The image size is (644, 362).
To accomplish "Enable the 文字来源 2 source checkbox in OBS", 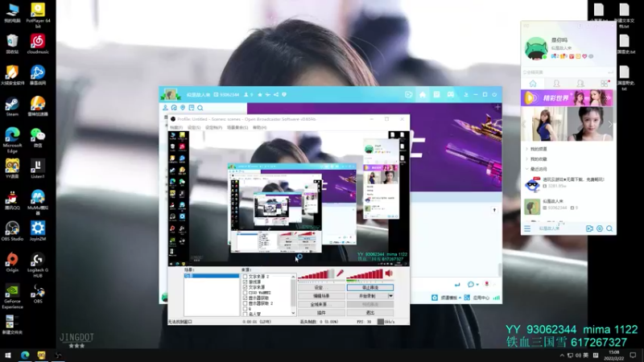I will pos(246,277).
